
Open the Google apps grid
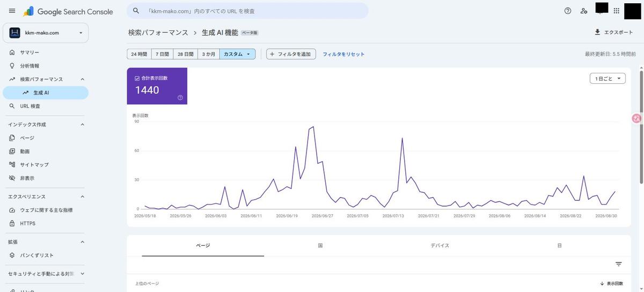click(x=616, y=11)
